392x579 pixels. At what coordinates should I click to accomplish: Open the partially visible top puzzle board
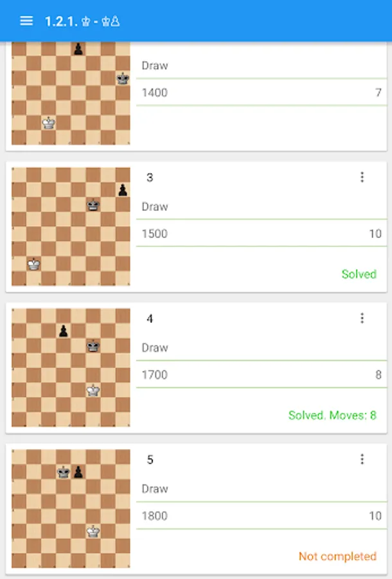[71, 93]
